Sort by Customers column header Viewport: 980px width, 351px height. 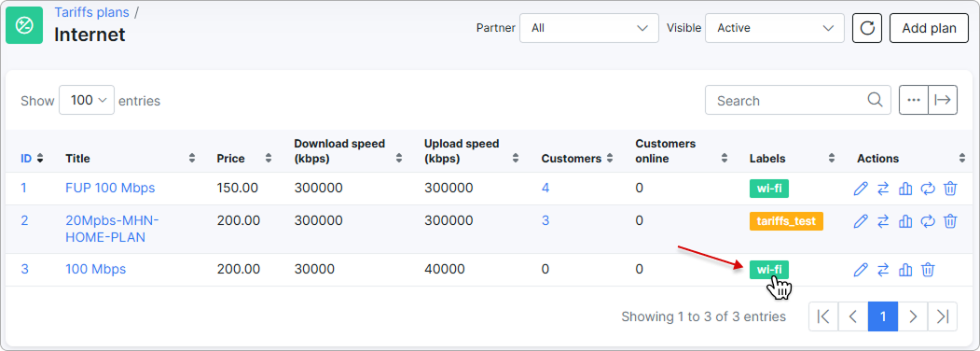[578, 159]
